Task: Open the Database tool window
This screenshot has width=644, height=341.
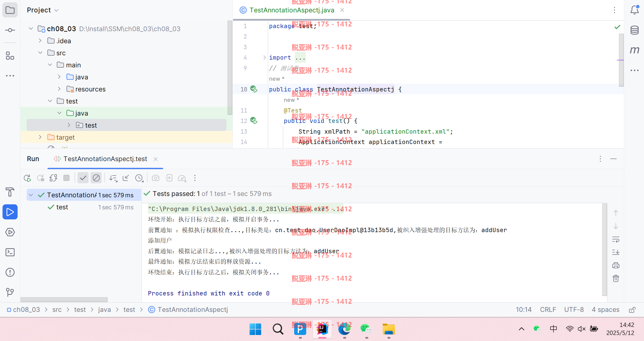Action: point(635,30)
